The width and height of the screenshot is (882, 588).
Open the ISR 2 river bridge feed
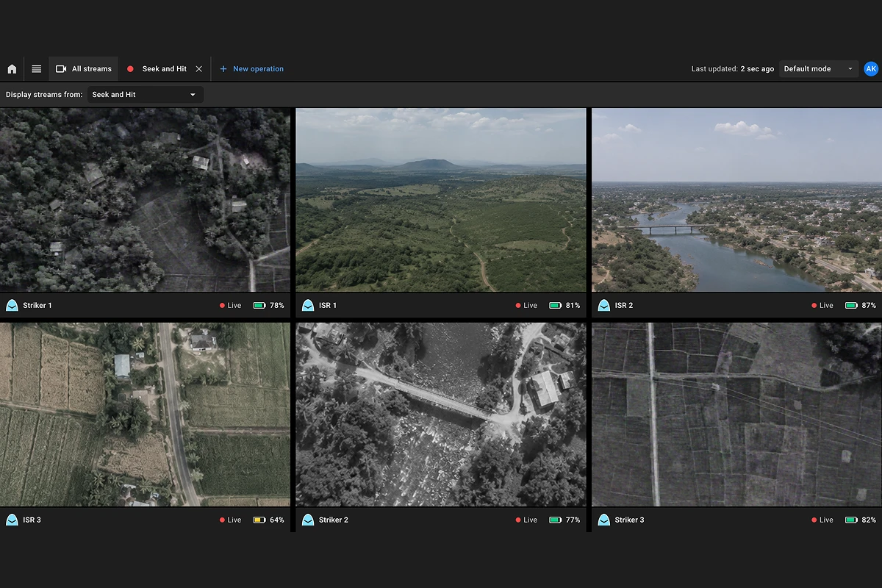736,200
